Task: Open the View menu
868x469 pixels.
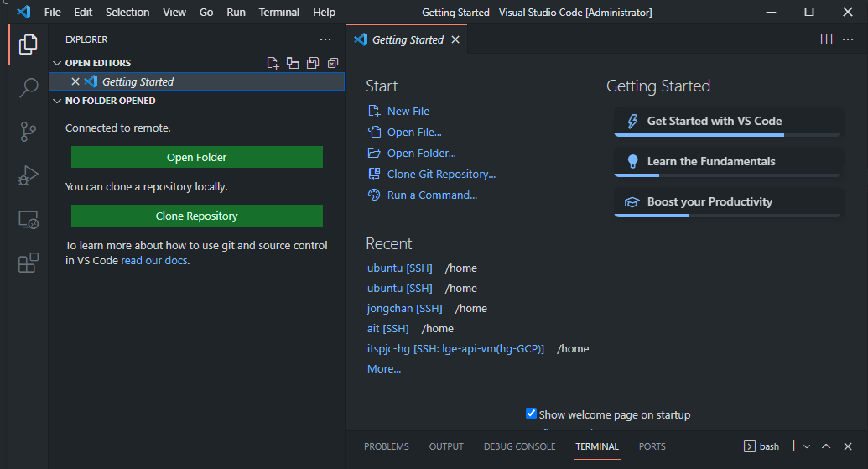Action: click(x=174, y=12)
